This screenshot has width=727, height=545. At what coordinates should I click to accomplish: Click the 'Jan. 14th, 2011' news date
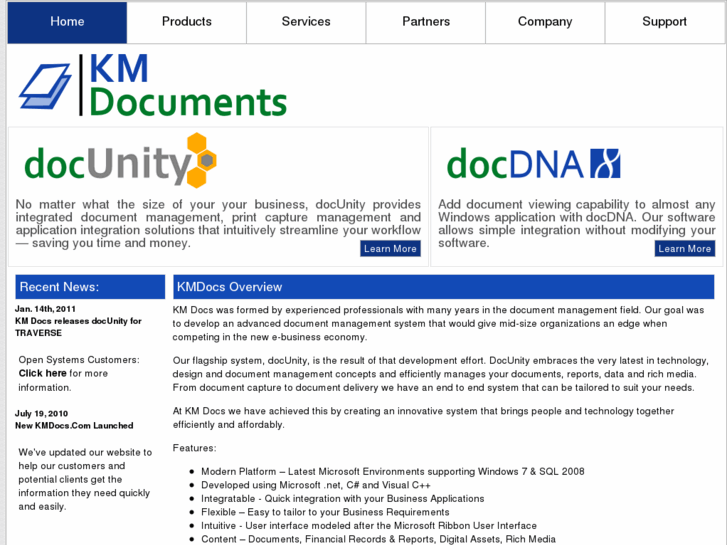click(45, 309)
